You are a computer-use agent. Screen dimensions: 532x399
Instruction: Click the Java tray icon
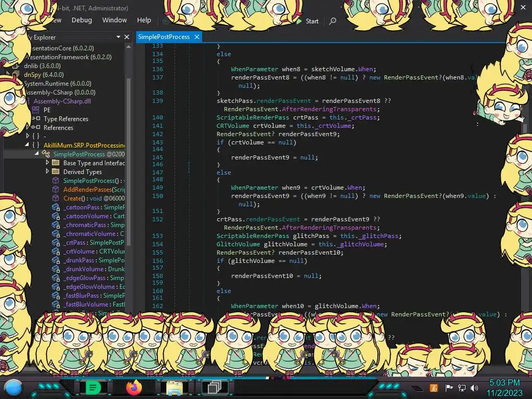point(434,388)
